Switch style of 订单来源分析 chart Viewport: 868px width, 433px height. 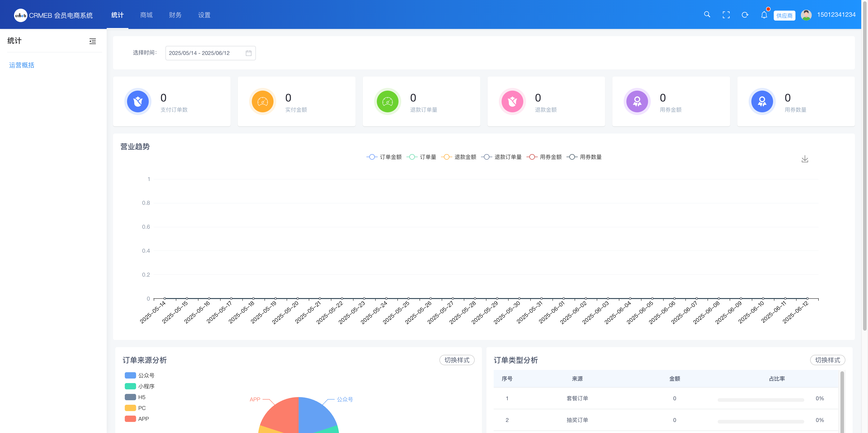tap(457, 360)
